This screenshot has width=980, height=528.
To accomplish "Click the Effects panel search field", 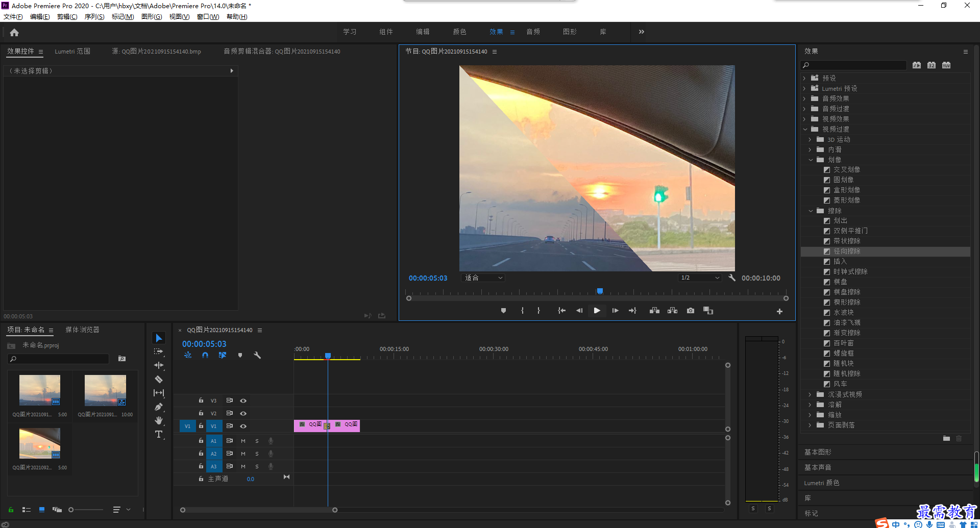I will 853,65.
